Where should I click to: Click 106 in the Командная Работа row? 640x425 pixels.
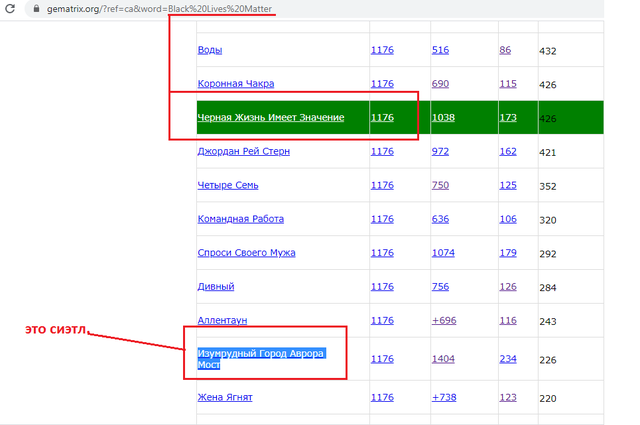[x=508, y=219]
